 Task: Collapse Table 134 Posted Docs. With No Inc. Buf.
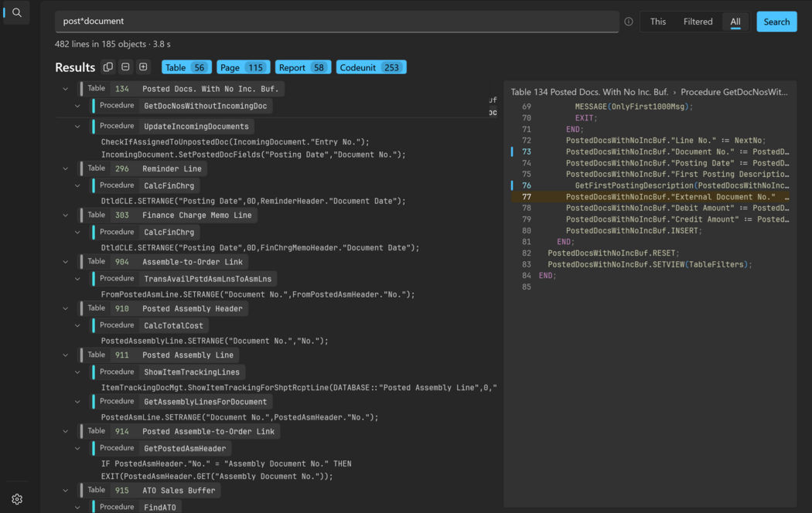[65, 89]
